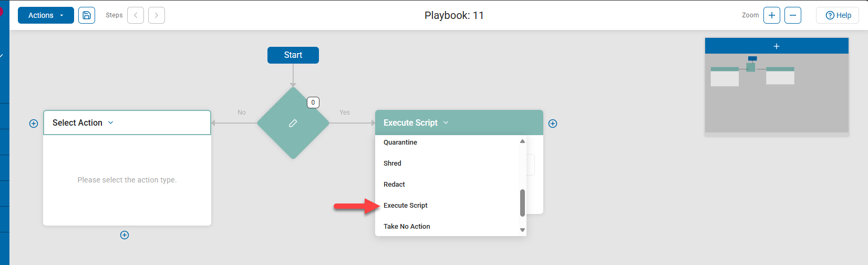The height and width of the screenshot is (265, 868).
Task: Choose Quarantine from the action list
Action: [400, 142]
